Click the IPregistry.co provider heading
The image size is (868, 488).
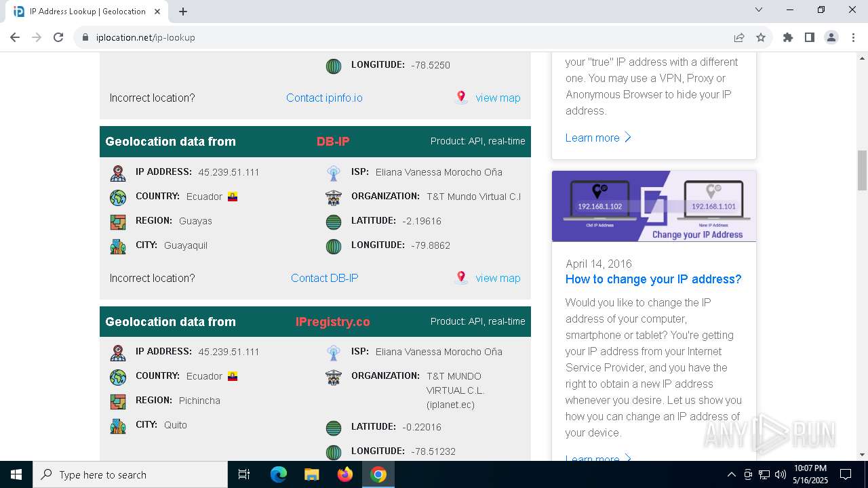pyautogui.click(x=333, y=322)
